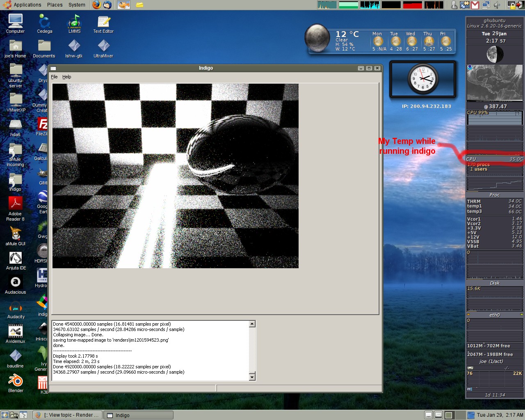Click the volume speaker icon in panel
Image resolution: width=525 pixels, height=420 pixels.
[497, 5]
